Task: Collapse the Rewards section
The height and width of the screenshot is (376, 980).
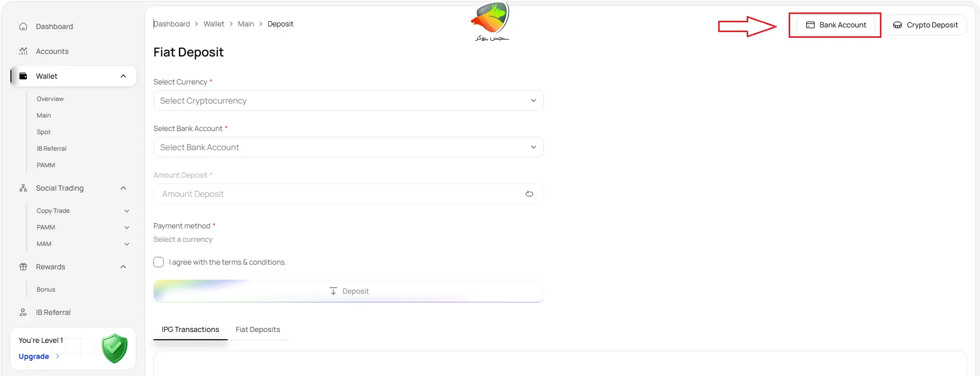Action: 123,267
